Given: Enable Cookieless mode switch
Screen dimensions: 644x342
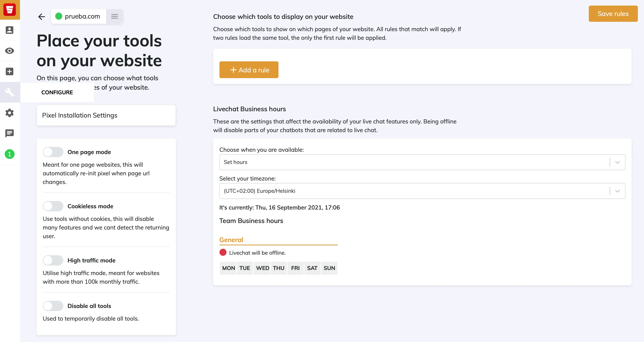Looking at the screenshot, I should (x=53, y=206).
